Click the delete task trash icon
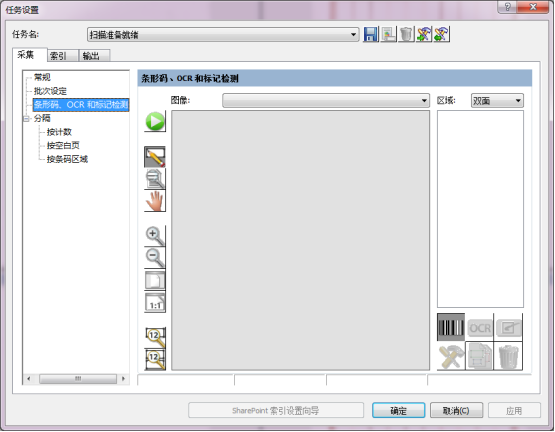The height and width of the screenshot is (432, 555). click(406, 34)
